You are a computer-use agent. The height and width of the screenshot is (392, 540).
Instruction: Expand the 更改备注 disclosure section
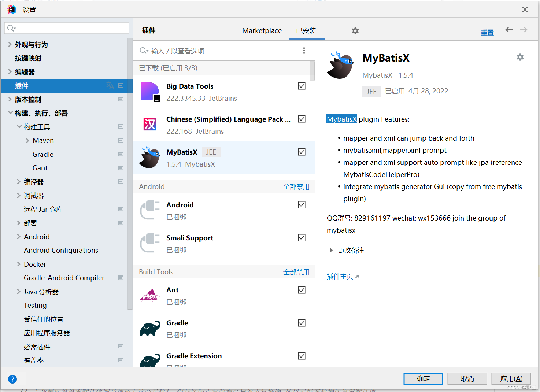(331, 250)
